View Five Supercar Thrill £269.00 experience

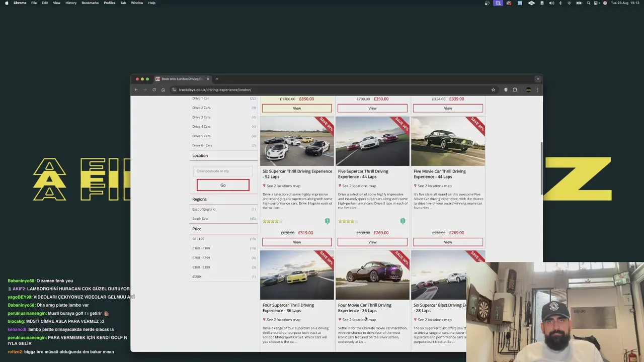372,242
